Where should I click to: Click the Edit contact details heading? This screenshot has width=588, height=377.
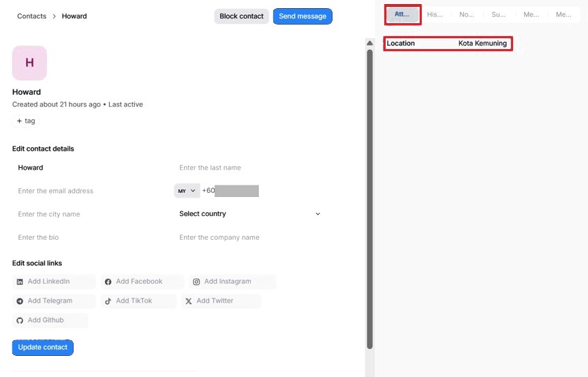coord(43,149)
